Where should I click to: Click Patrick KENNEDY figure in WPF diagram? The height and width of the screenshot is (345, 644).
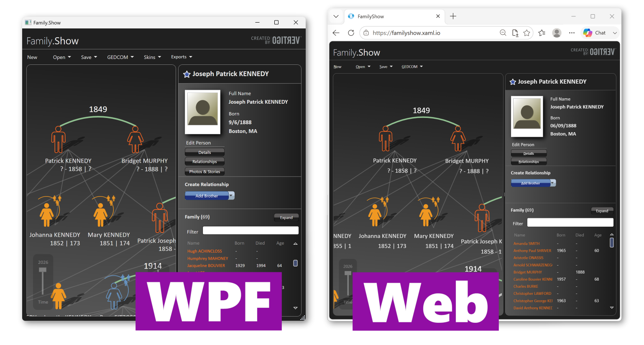pos(59,140)
